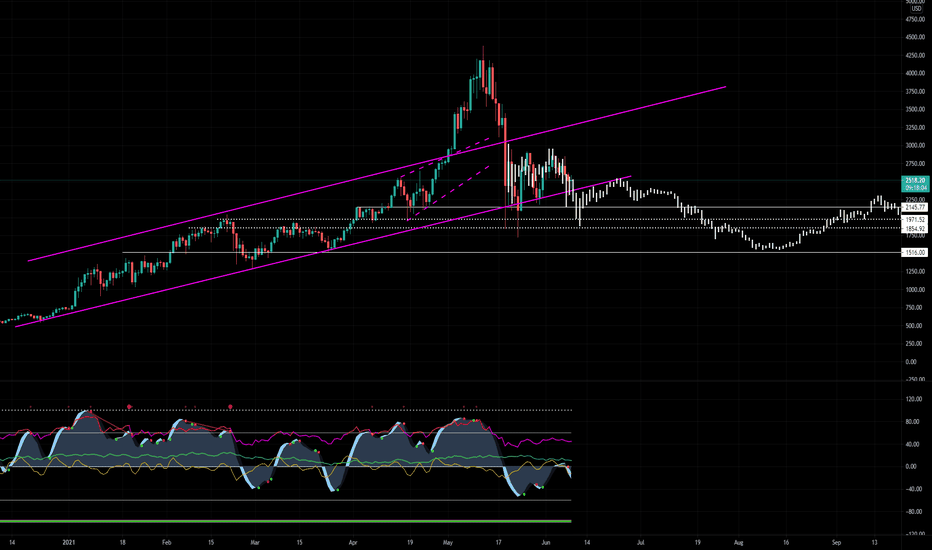Click the 750.00 price axis label
Image resolution: width=932 pixels, height=550 pixels.
(916, 307)
